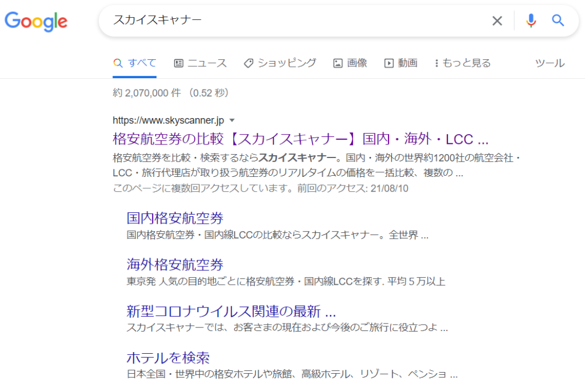
Task: Open the ショッピング tab
Action: click(280, 63)
